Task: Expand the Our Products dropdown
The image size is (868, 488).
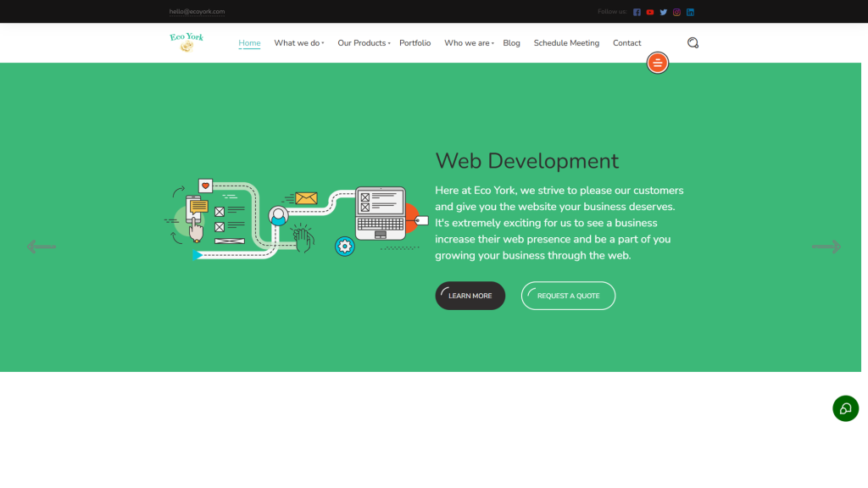Action: click(364, 43)
